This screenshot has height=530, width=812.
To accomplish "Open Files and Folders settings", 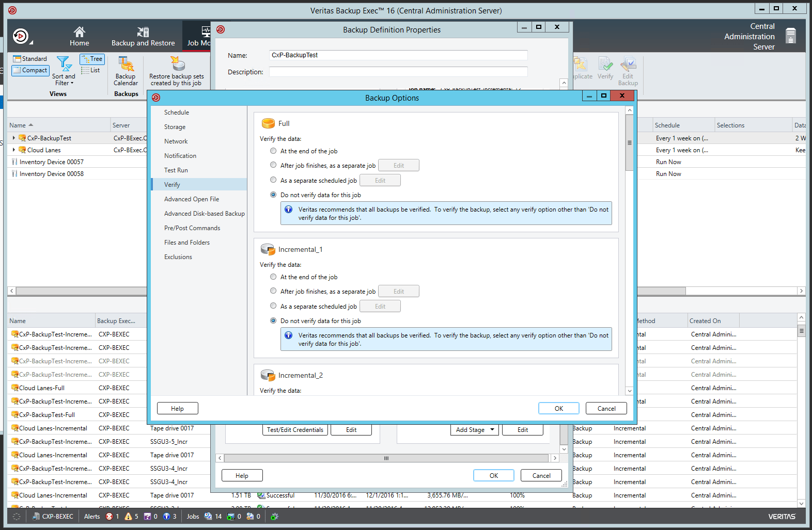I will click(199, 243).
